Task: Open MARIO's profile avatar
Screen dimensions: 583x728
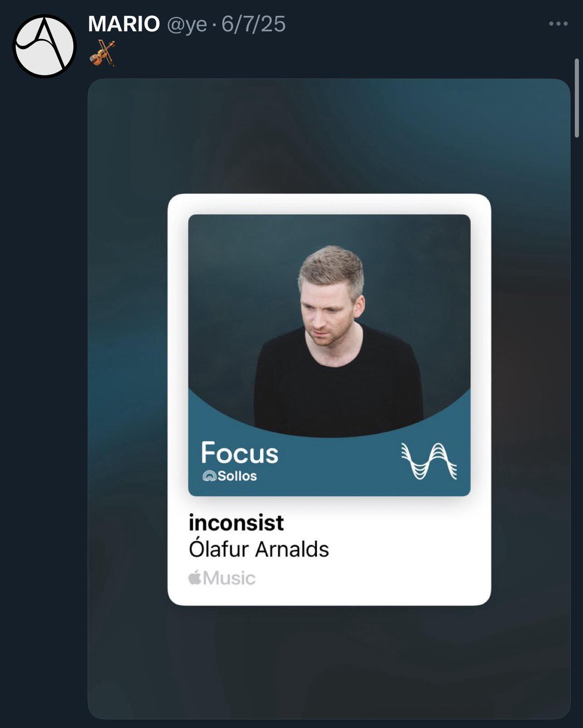Action: point(44,46)
